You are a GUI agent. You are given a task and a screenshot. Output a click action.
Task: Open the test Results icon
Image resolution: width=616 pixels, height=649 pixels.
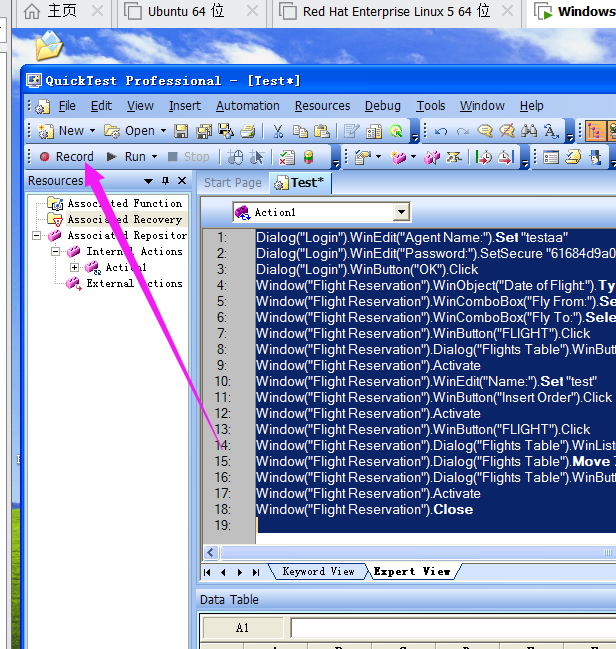point(287,157)
